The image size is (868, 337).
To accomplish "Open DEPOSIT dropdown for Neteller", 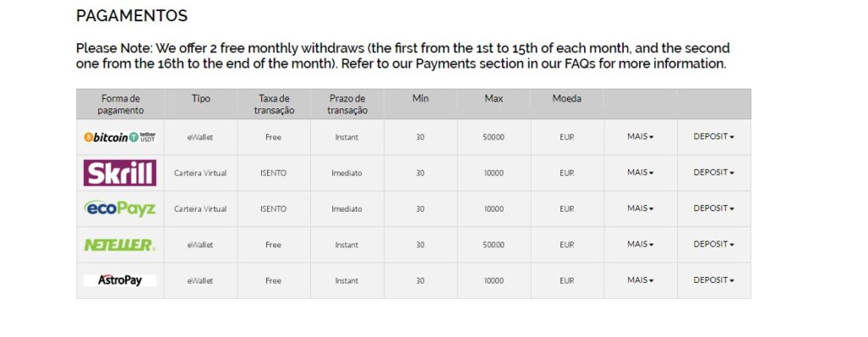I will tap(714, 244).
